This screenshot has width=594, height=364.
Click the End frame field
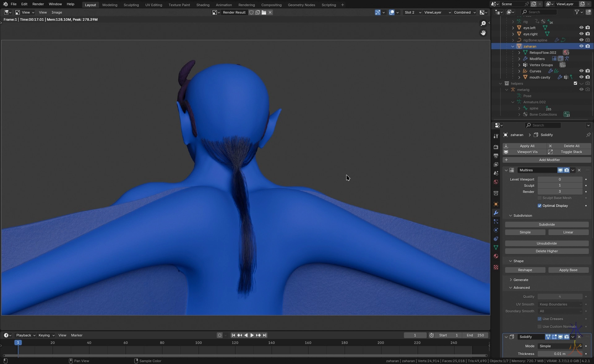[476, 335]
